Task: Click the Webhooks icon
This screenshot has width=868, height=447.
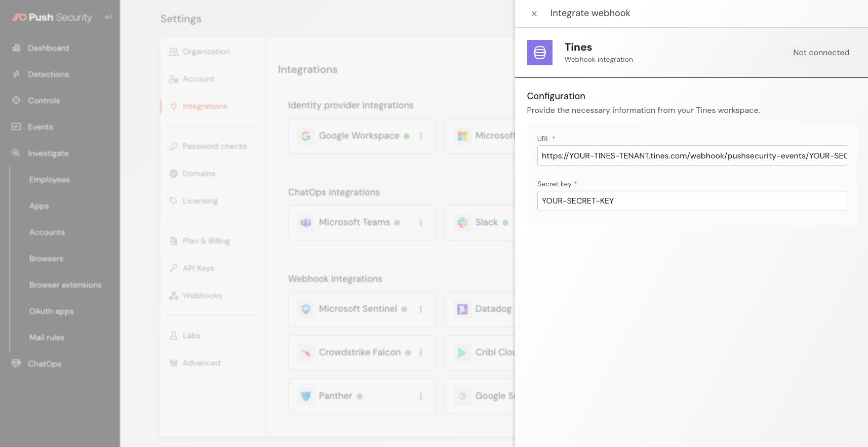Action: tap(174, 296)
